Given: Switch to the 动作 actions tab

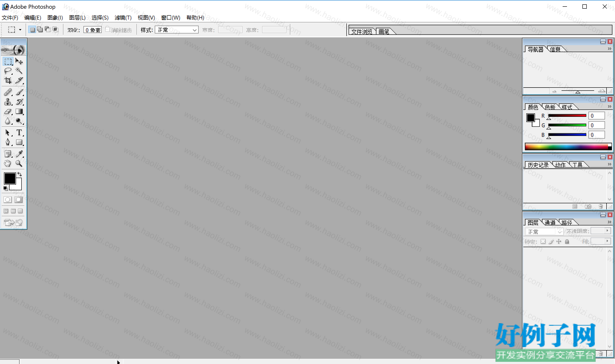Looking at the screenshot, I should (560, 165).
